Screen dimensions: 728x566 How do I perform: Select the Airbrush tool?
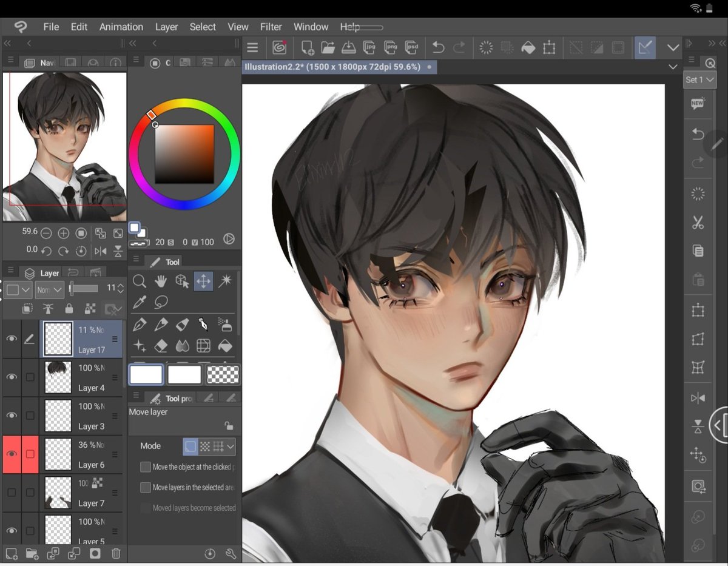[225, 325]
